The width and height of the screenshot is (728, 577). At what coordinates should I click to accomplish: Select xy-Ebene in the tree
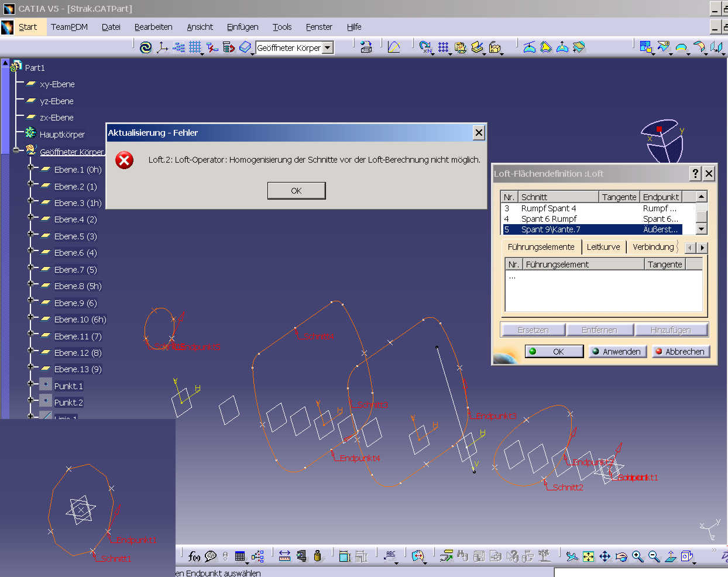(57, 84)
